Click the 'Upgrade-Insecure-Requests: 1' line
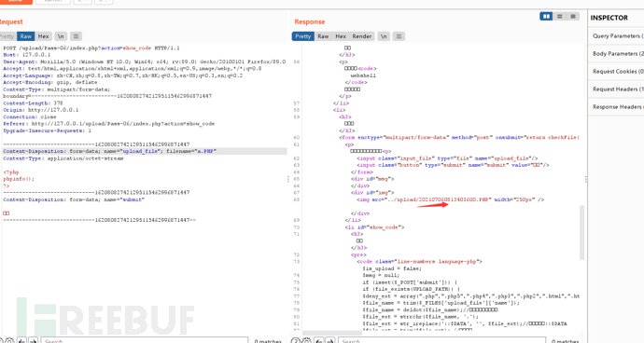Viewport: 644px width, 343px height. click(x=47, y=130)
